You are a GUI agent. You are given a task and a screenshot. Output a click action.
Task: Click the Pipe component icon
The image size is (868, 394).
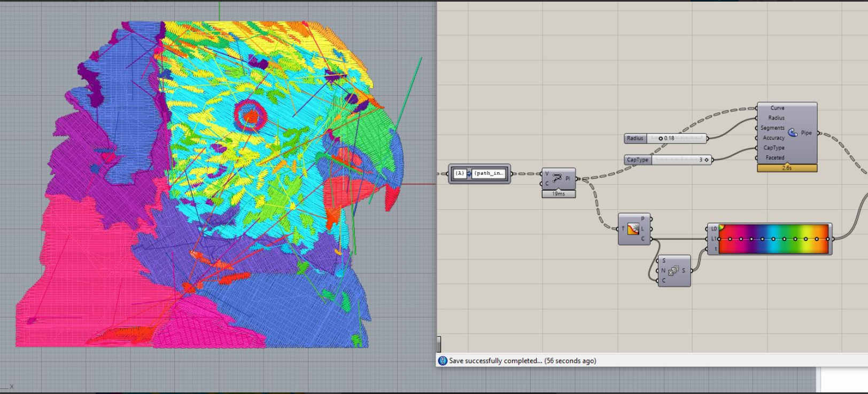(793, 132)
